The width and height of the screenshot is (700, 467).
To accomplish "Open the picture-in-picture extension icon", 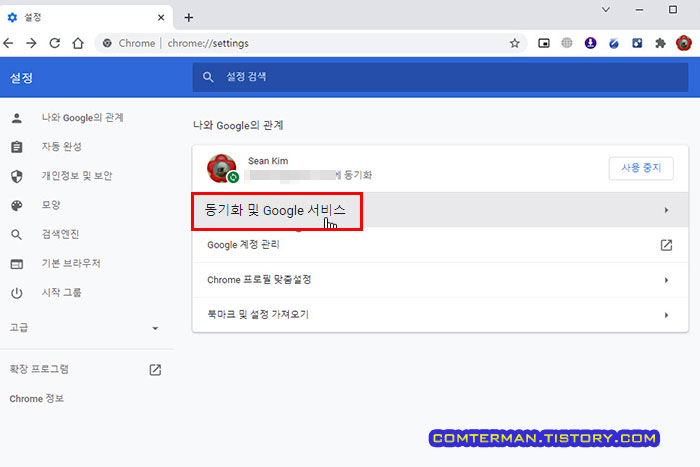I will click(544, 43).
